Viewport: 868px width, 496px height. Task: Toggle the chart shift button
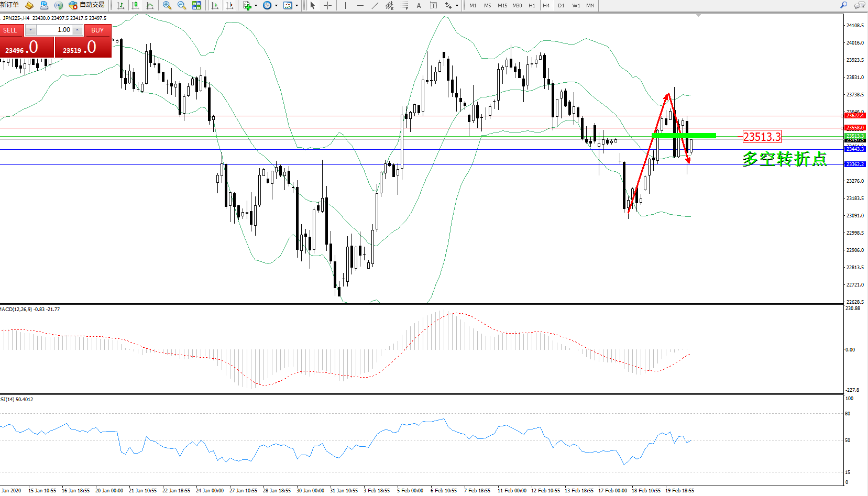tap(229, 5)
